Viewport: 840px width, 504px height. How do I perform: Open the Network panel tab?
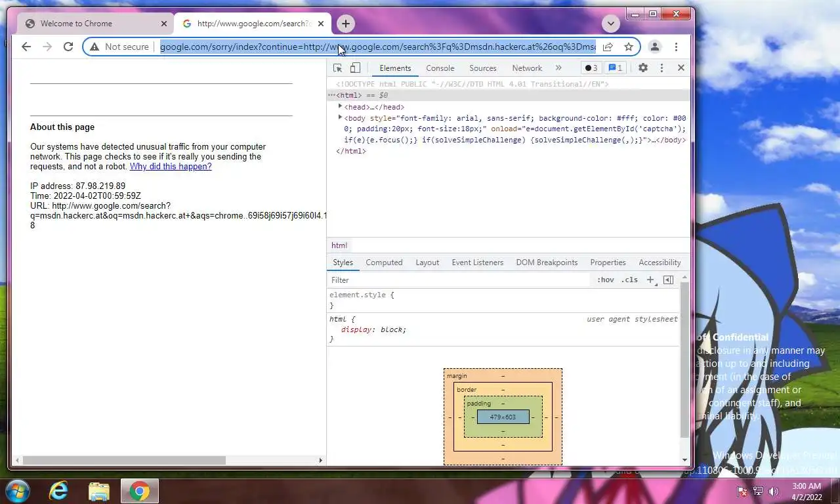point(527,68)
